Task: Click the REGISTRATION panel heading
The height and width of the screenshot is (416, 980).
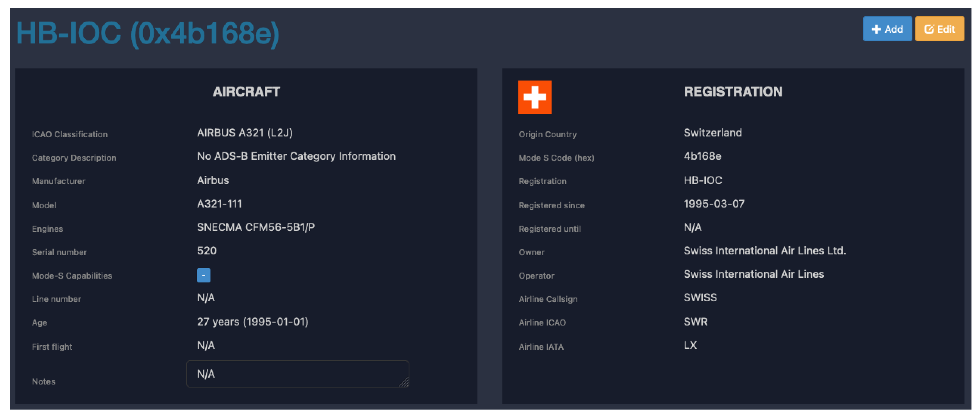Action: (x=733, y=92)
